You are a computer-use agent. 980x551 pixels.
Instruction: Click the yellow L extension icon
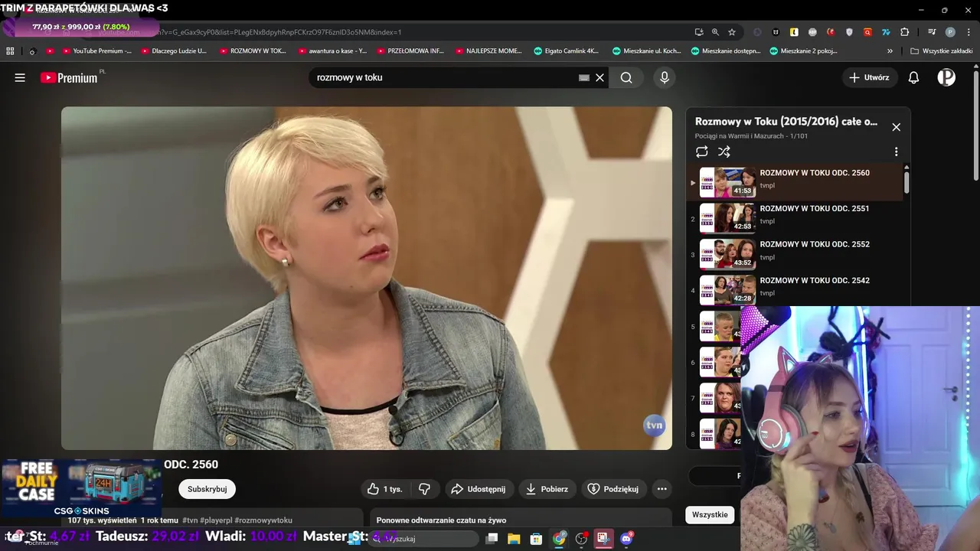coord(794,32)
